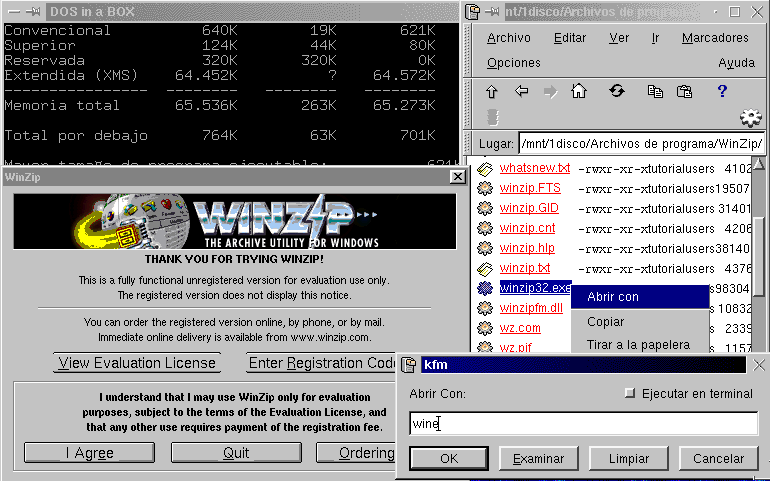Click icon next to winzip.GID
This screenshot has height=481, width=770.
click(x=485, y=208)
